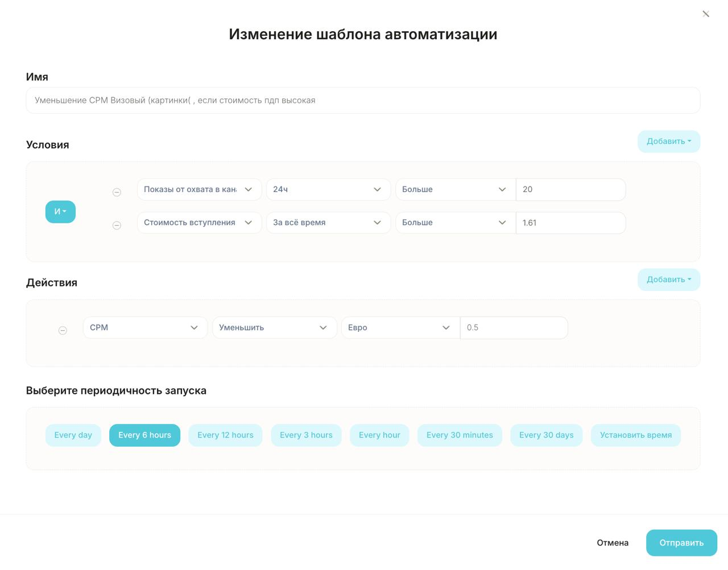Open the 'За всё время' period dropdown

(x=328, y=223)
